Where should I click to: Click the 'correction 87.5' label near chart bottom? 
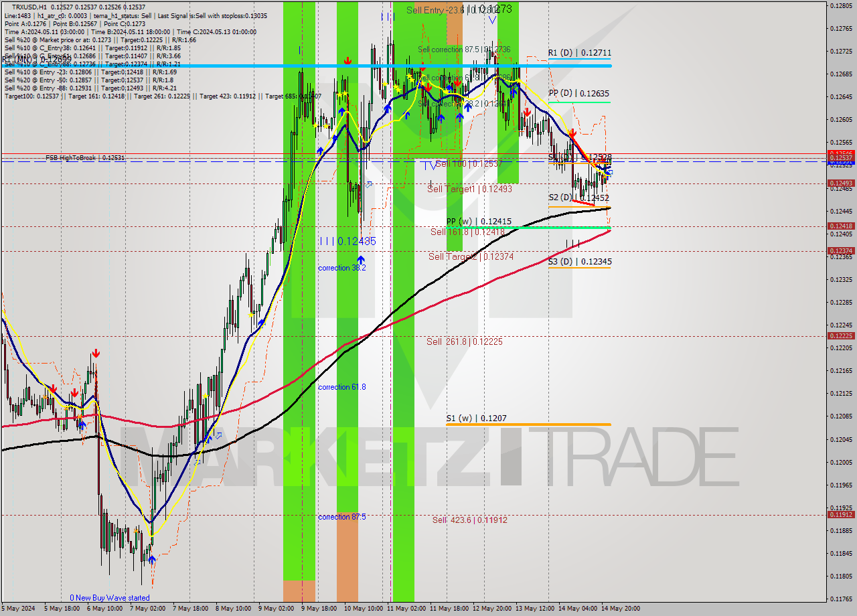point(342,517)
